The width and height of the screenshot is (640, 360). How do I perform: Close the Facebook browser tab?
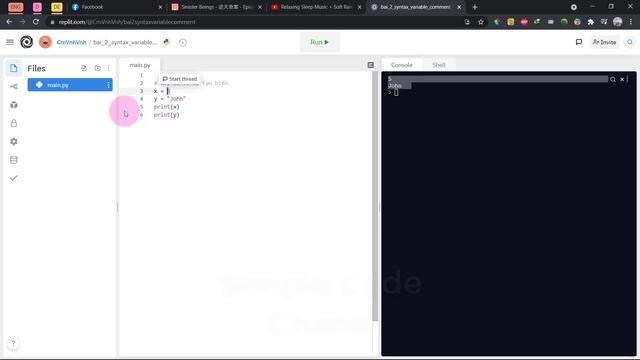pyautogui.click(x=160, y=7)
